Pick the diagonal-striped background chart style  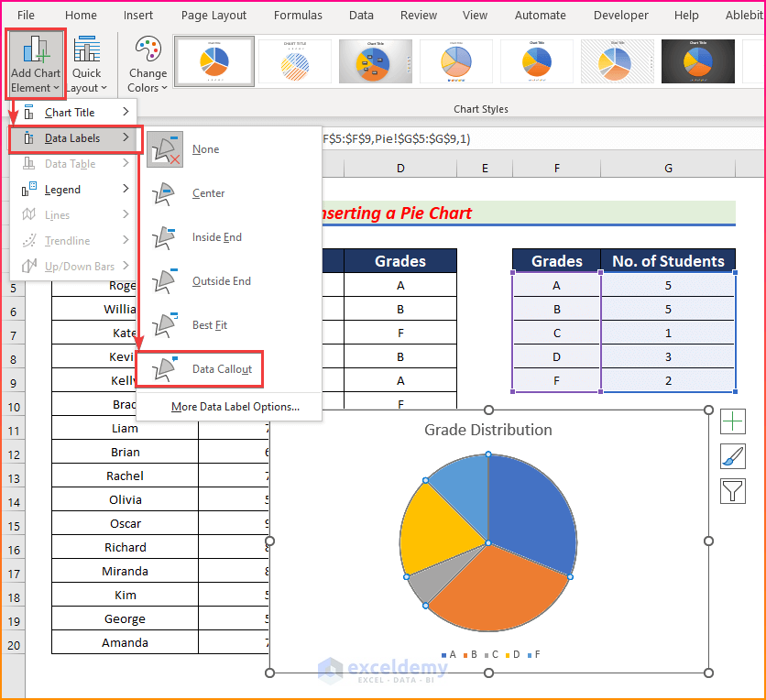[617, 61]
